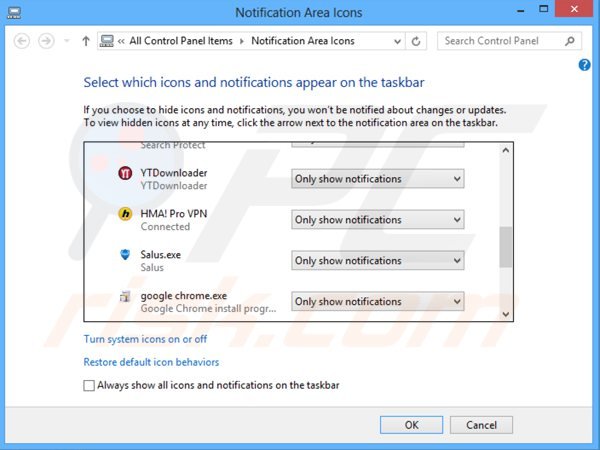The height and width of the screenshot is (450, 600).
Task: Open help via blue question mark icon
Action: [x=584, y=65]
